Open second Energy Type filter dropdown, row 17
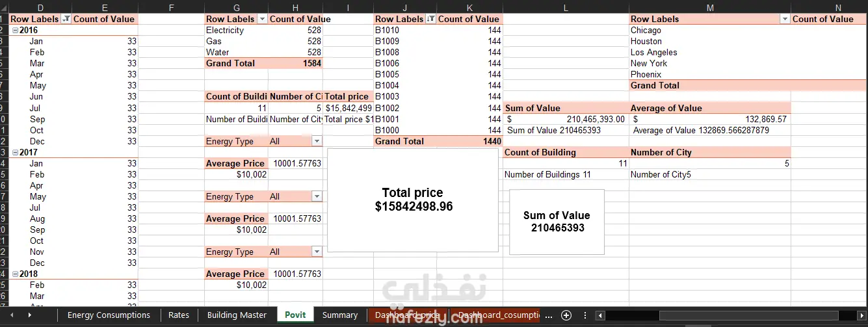 point(316,196)
